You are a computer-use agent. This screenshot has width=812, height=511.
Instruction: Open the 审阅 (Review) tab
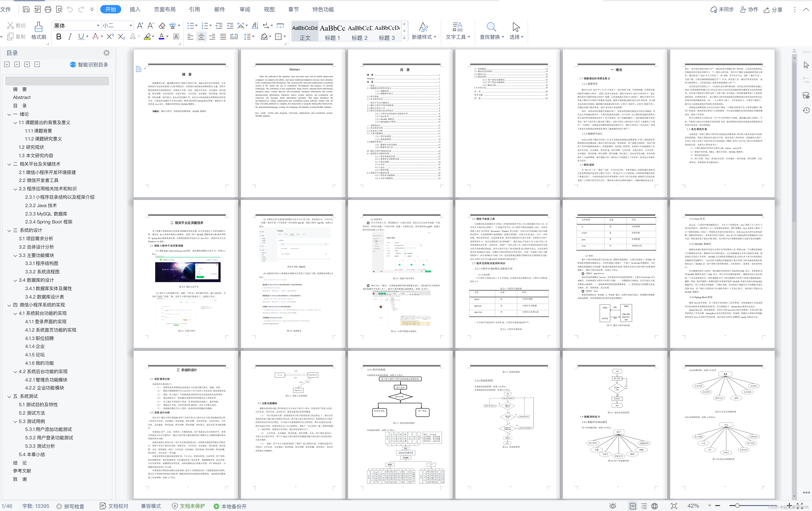click(x=245, y=9)
